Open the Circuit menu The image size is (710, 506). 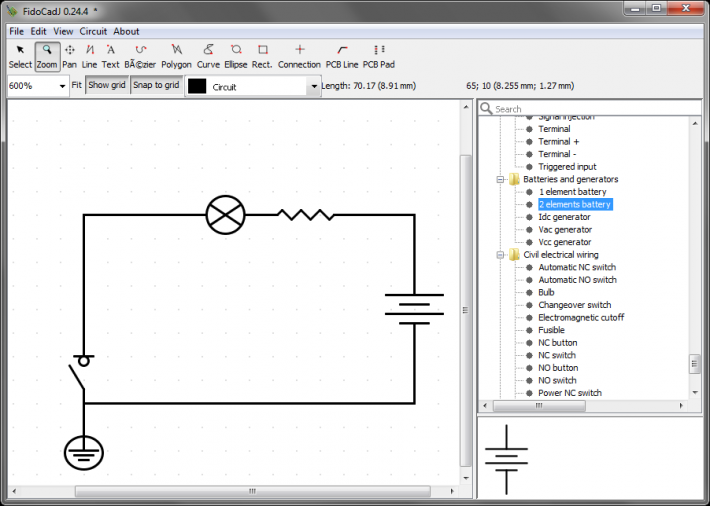pyautogui.click(x=93, y=31)
